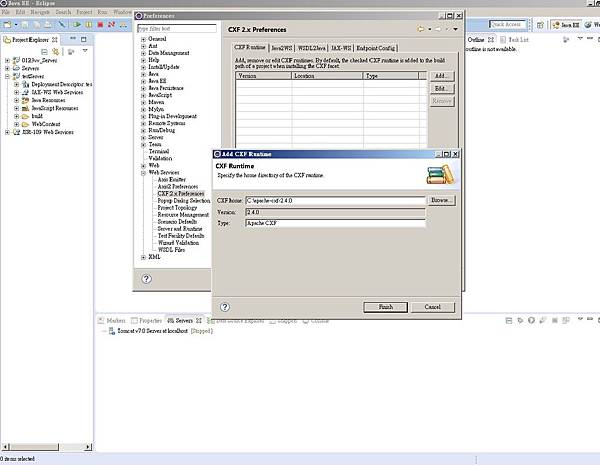Open the Java2WS tab
The image size is (600, 465).
coord(282,48)
